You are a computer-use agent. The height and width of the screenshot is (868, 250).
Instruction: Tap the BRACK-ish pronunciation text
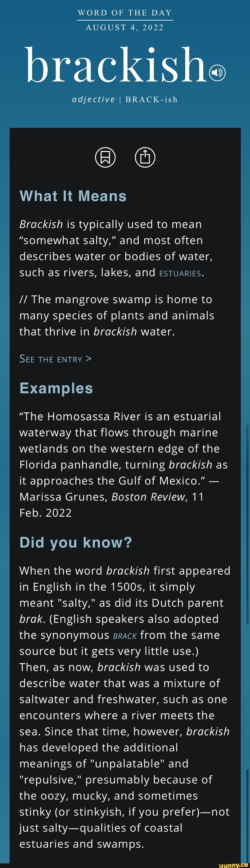(x=151, y=99)
